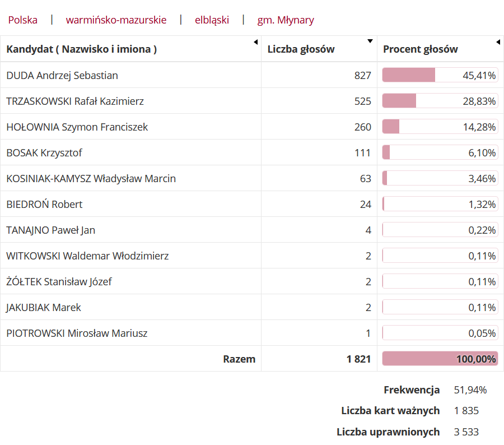Screen dimensions: 504x445
Task: Go to warmińsko-mazurskie breadcrumb link
Action: point(116,20)
